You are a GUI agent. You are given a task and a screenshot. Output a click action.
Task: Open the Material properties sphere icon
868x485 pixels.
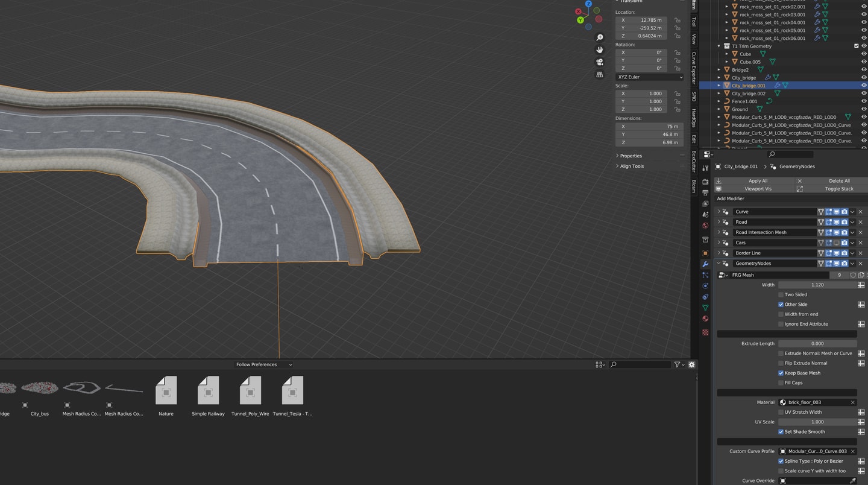[705, 319]
